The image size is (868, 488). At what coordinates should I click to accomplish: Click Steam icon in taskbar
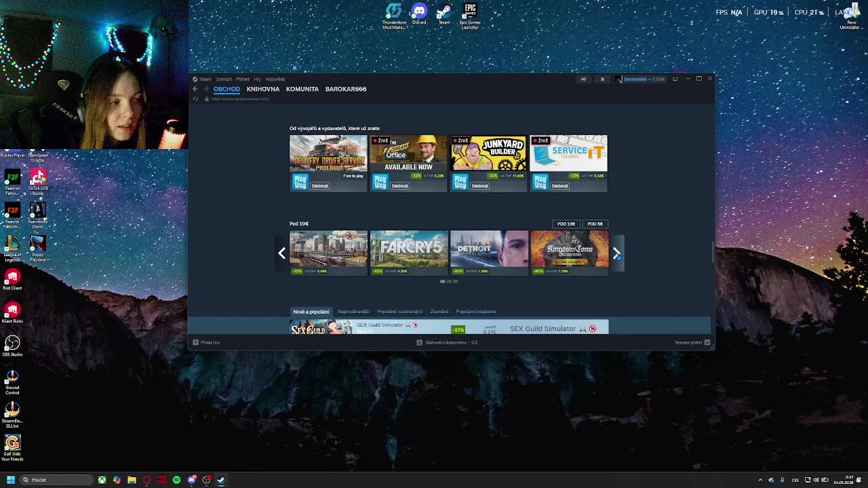click(221, 480)
